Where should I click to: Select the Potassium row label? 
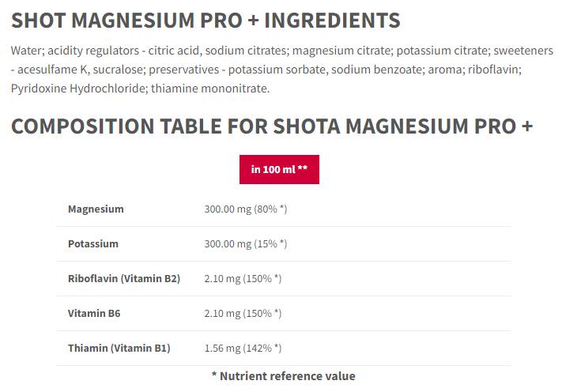[x=93, y=244]
